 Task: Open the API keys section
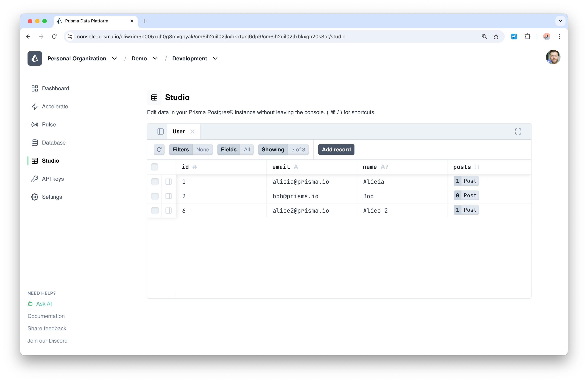click(x=53, y=179)
